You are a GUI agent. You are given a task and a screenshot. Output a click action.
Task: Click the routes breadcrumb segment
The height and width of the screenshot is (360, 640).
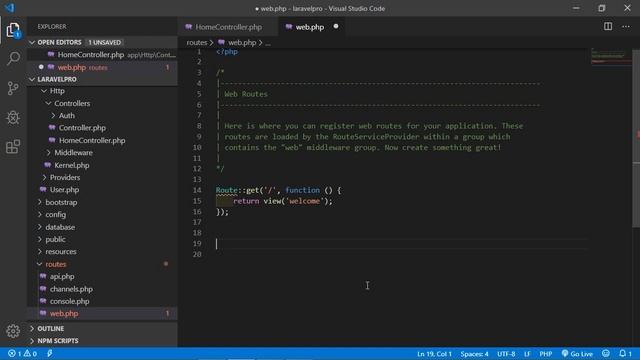tap(197, 42)
